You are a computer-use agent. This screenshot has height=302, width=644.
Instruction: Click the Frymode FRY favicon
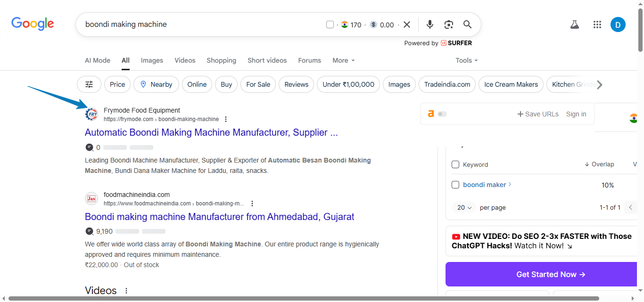click(91, 114)
